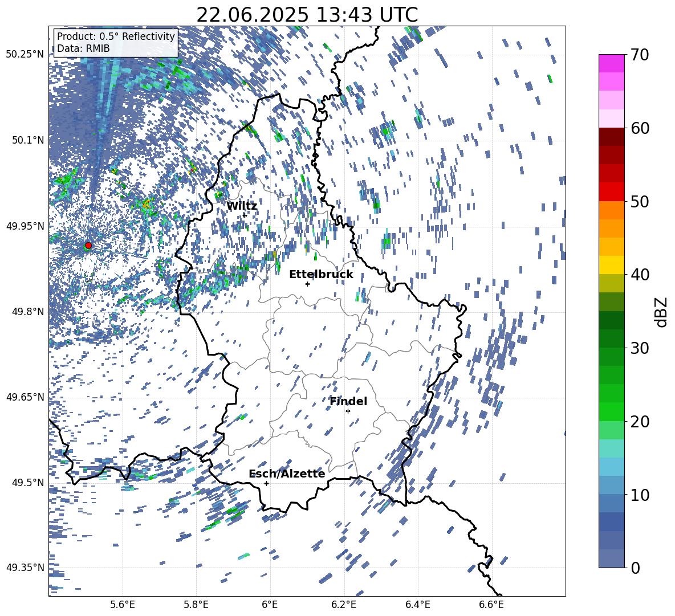The image size is (675, 616).
Task: Click the Ettelbruck city label
Action: [x=321, y=275]
